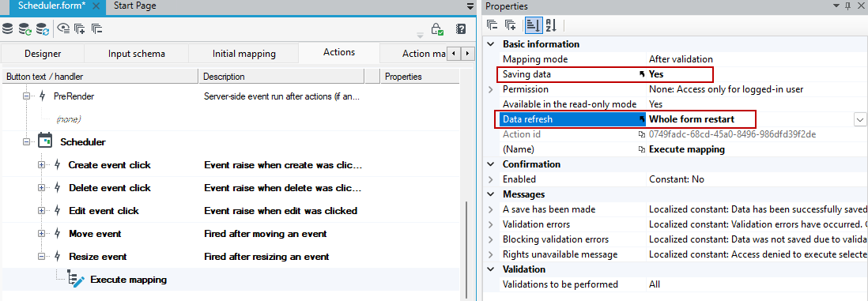Screen dimensions: 868x301
Task: Select the Execute mapping tree item text
Action: pos(128,280)
